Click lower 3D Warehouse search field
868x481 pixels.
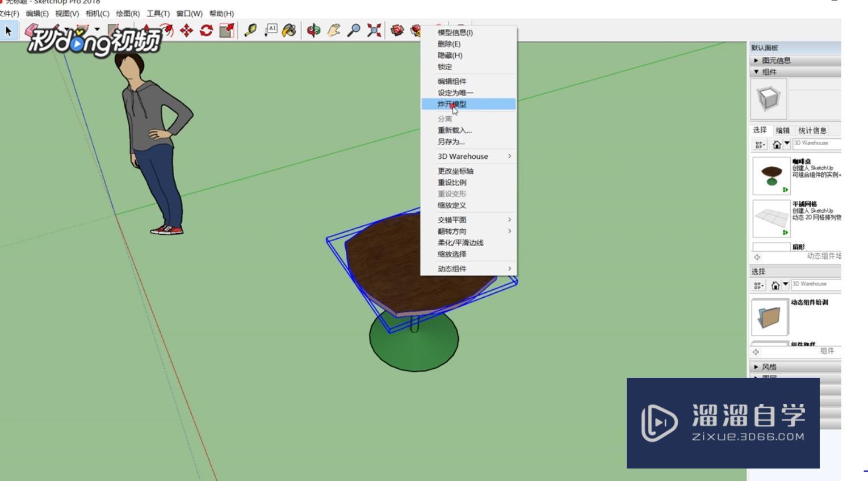[816, 284]
